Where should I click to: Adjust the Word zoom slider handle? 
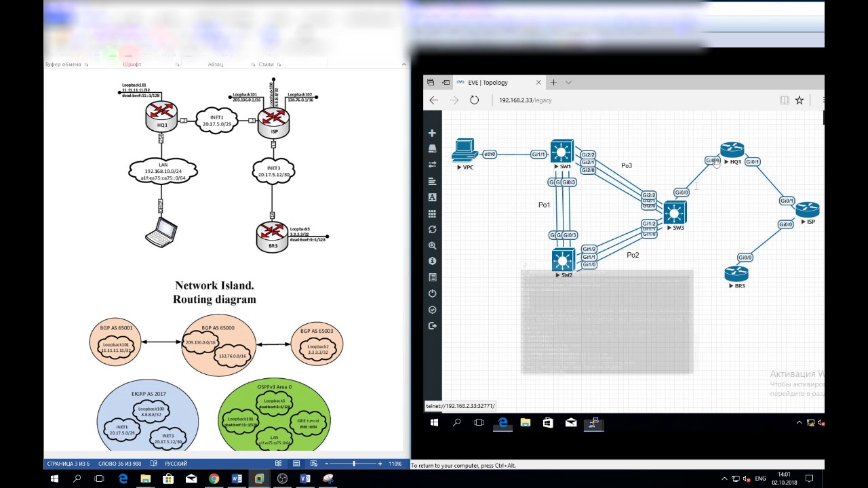[x=353, y=464]
